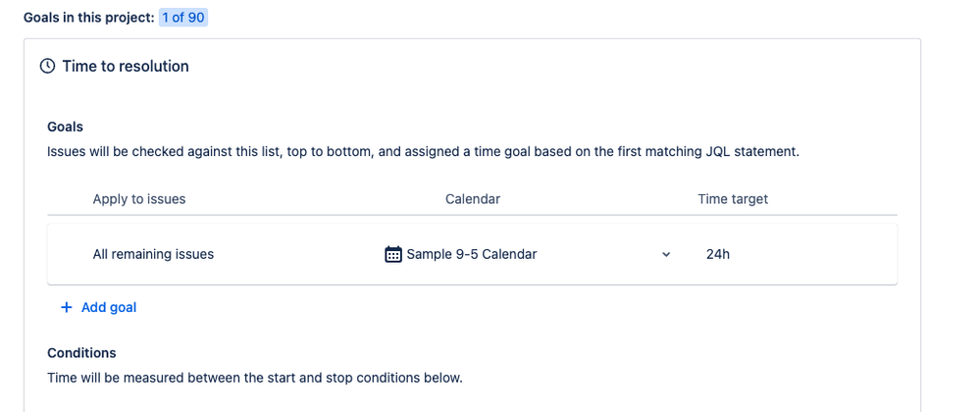The image size is (980, 412).
Task: Open the Sample 9-5 Calendar selector
Action: 472,254
